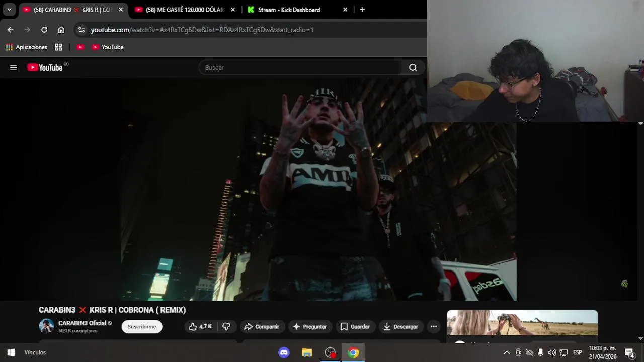
Task: Open a new browser tab
Action: coord(362,10)
